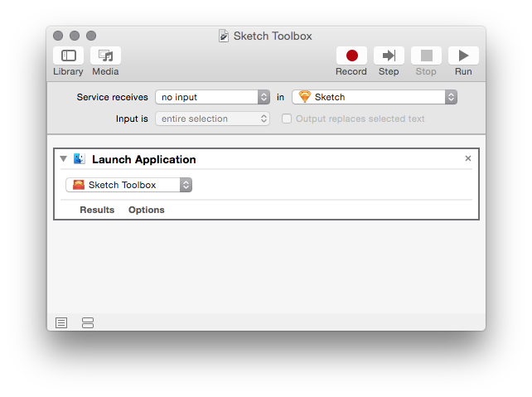Click the Finder icon on Launch Application
The width and height of the screenshot is (532, 397).
click(80, 159)
